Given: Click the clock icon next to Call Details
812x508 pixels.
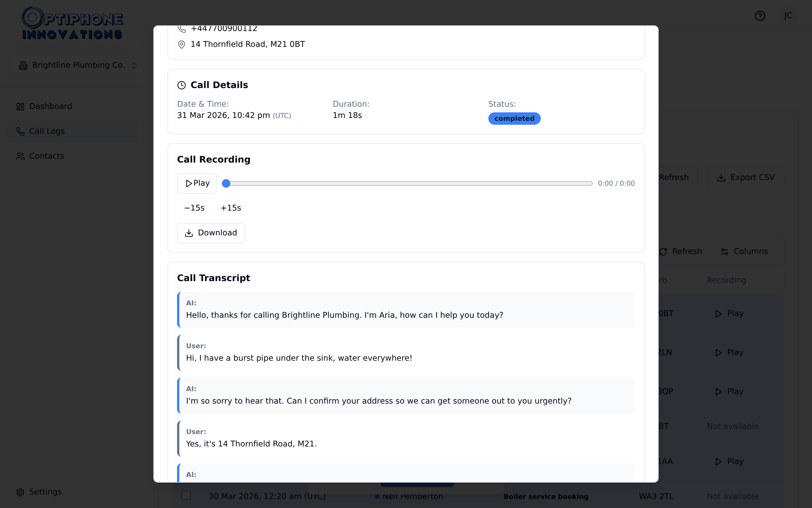Looking at the screenshot, I should pyautogui.click(x=182, y=85).
